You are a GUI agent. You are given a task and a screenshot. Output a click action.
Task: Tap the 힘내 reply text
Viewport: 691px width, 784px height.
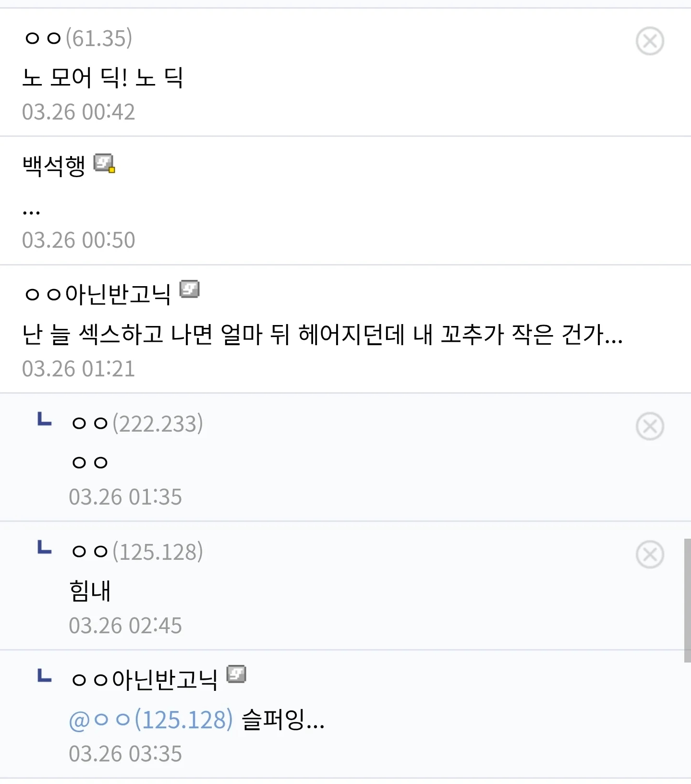point(90,591)
